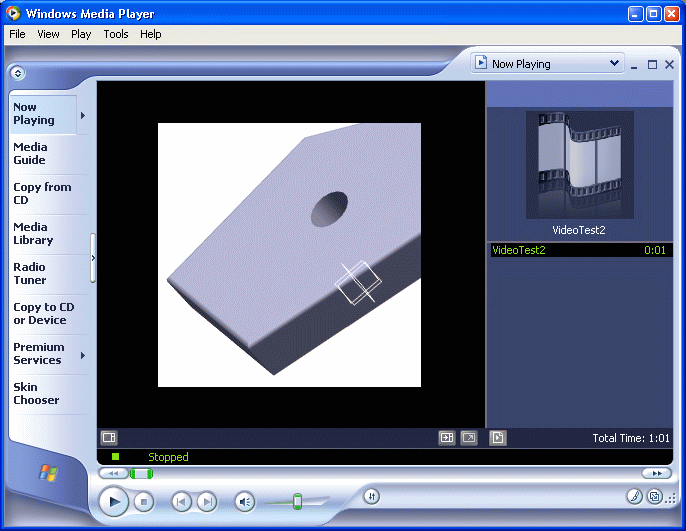Start playback with the Play button
The image size is (686, 531).
[114, 502]
